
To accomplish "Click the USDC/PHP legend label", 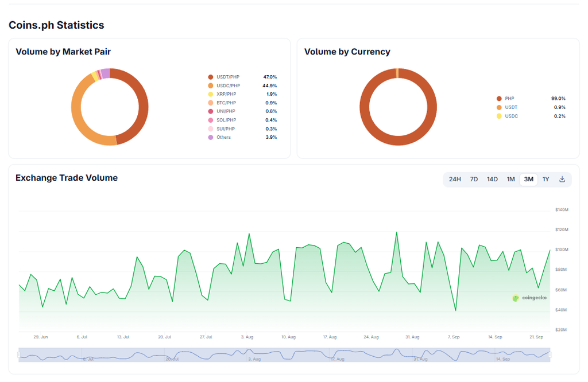I will [x=229, y=86].
